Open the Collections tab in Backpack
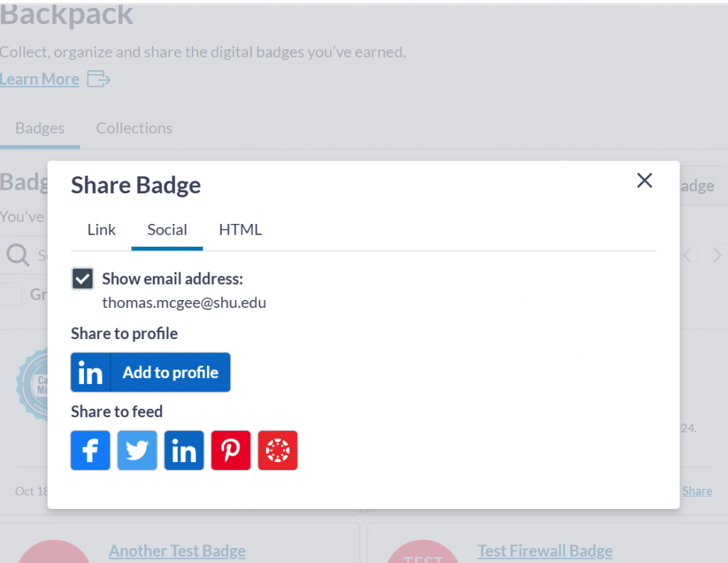The image size is (728, 563). pyautogui.click(x=134, y=128)
